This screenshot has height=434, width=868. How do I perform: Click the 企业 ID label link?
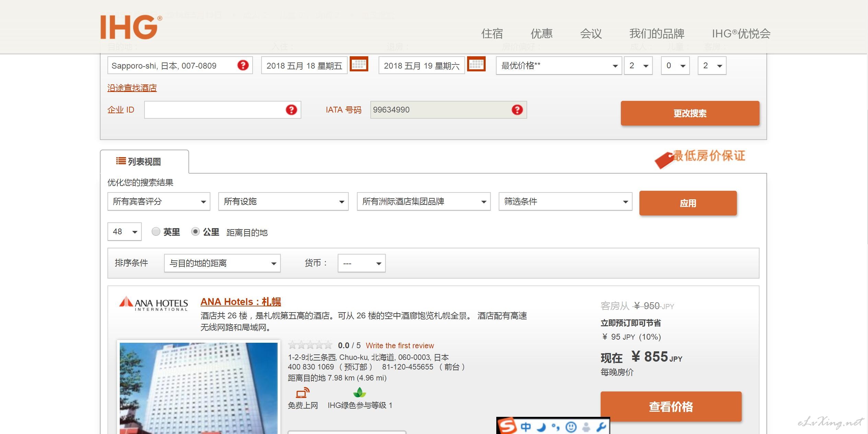pos(121,110)
